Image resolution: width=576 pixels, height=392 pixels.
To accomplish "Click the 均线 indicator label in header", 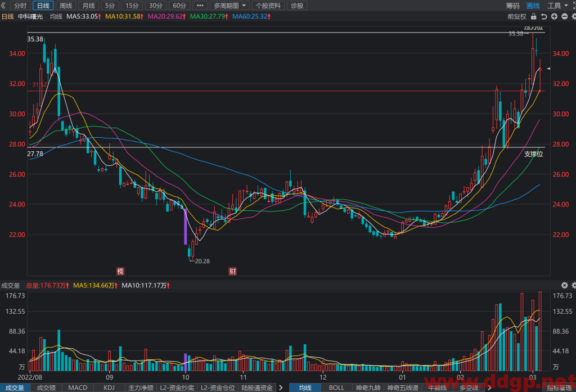I will pyautogui.click(x=56, y=16).
